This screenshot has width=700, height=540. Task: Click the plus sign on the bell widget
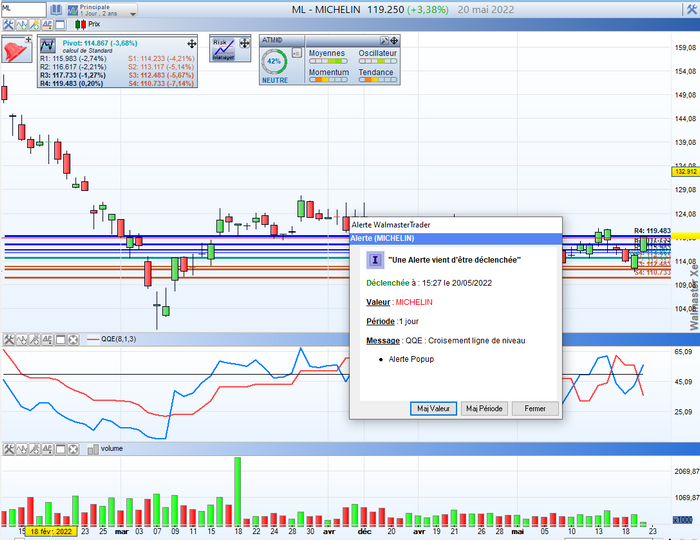tap(29, 40)
